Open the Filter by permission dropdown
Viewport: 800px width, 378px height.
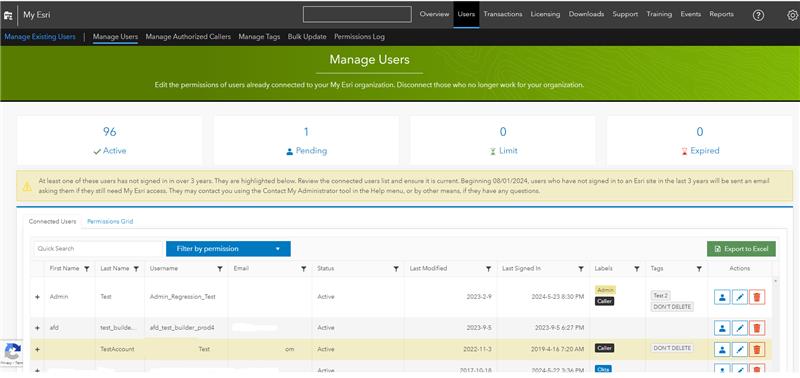pos(228,249)
